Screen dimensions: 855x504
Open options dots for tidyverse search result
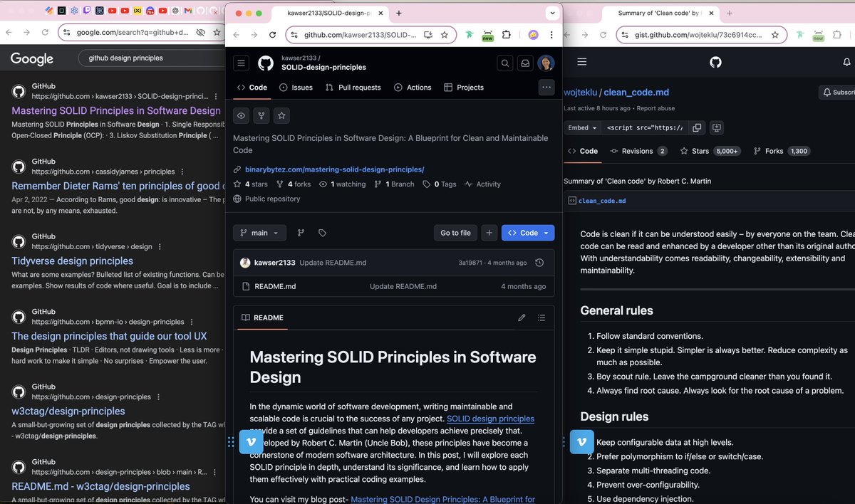[160, 246]
